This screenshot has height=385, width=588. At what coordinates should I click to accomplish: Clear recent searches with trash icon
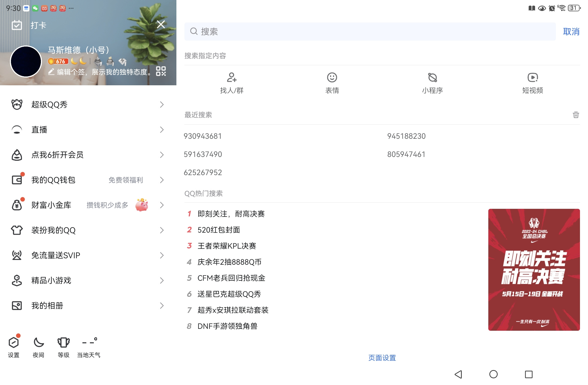[576, 115]
